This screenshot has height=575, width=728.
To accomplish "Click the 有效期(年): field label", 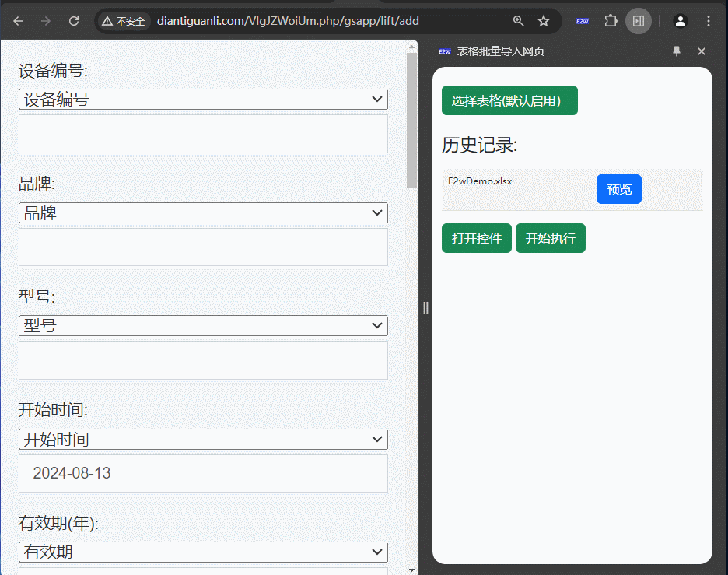I will 58,523.
